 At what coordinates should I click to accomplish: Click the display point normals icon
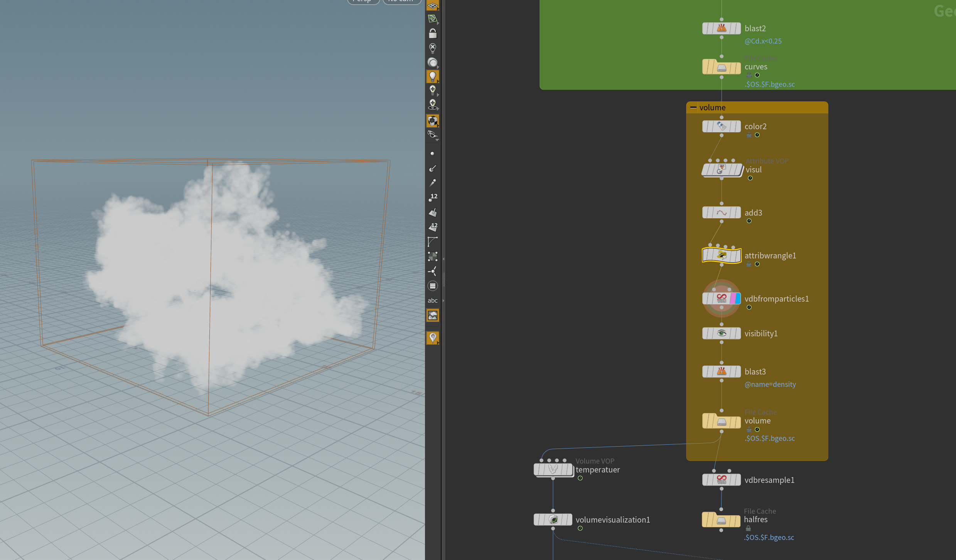[x=433, y=168]
